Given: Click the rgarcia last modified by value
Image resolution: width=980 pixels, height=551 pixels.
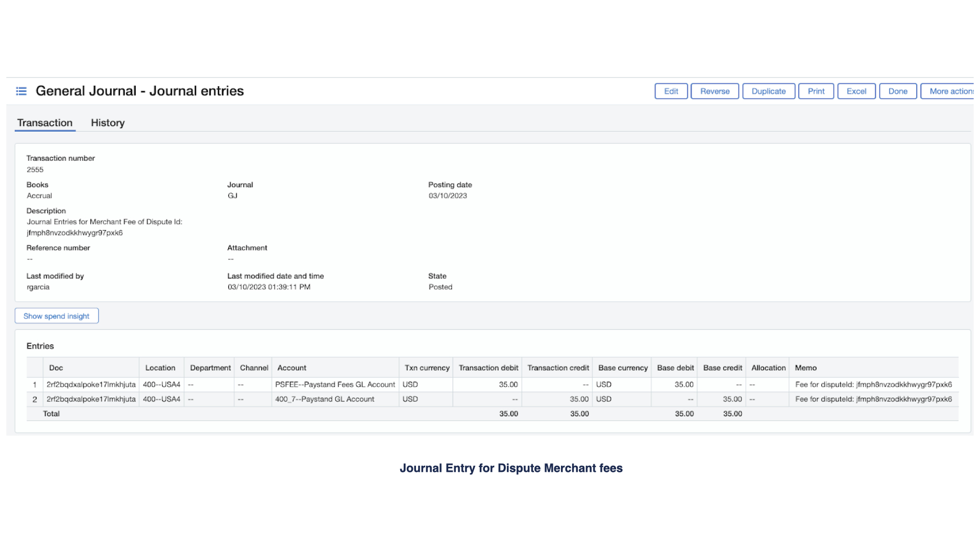Looking at the screenshot, I should coord(38,287).
